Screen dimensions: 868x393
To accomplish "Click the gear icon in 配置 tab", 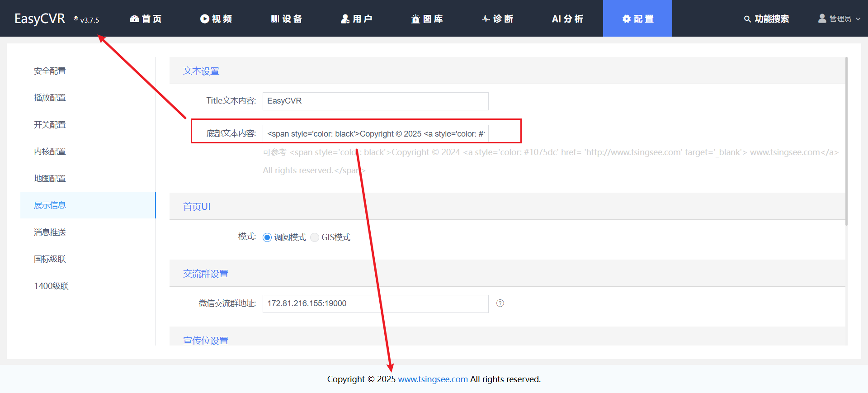I will [626, 19].
